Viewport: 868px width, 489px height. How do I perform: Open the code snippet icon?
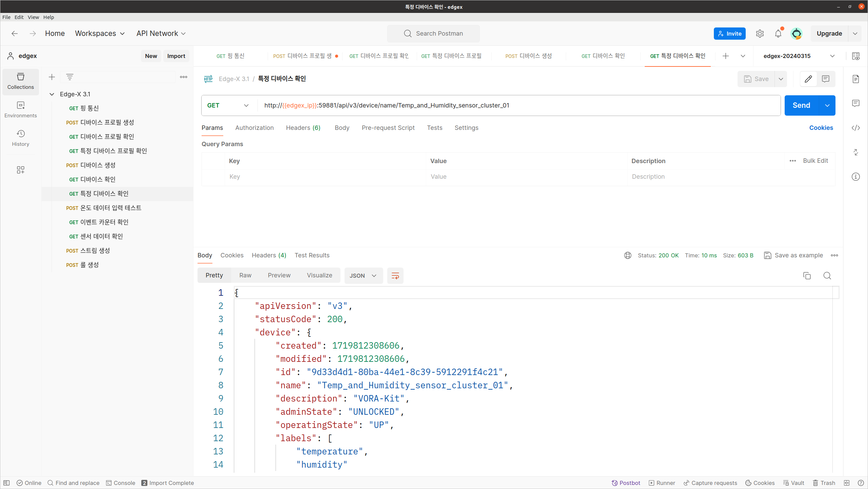click(x=856, y=128)
